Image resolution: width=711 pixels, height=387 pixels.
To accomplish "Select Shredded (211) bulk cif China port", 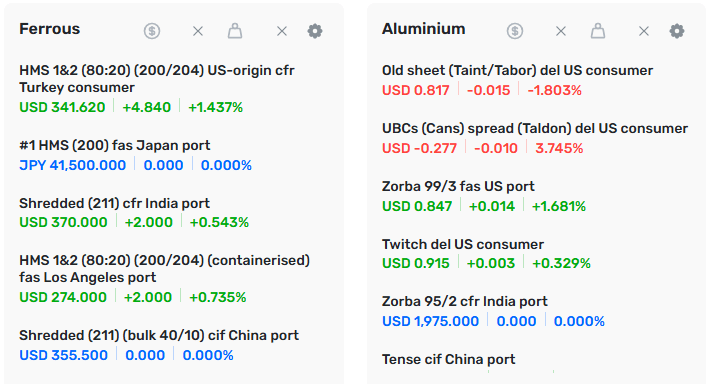I will 159,335.
